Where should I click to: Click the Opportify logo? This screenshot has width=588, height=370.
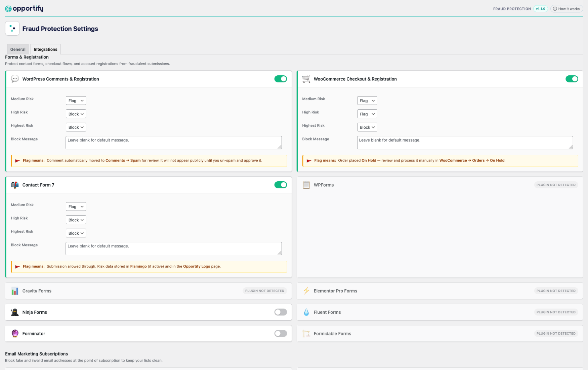point(24,8)
